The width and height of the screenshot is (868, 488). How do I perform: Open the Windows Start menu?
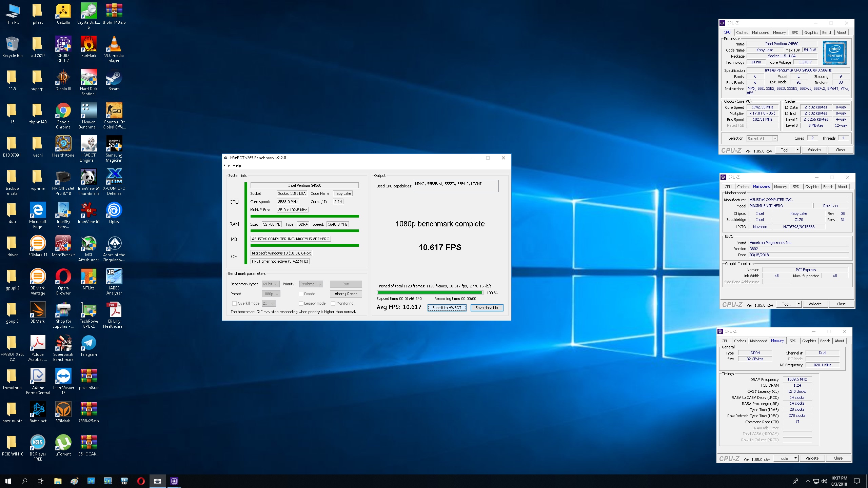pos(8,481)
